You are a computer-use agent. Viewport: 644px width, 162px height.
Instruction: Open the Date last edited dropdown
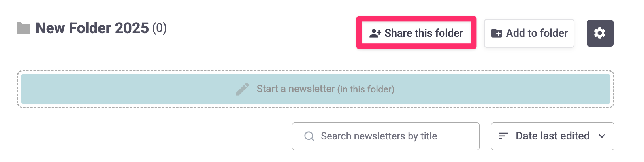point(552,136)
